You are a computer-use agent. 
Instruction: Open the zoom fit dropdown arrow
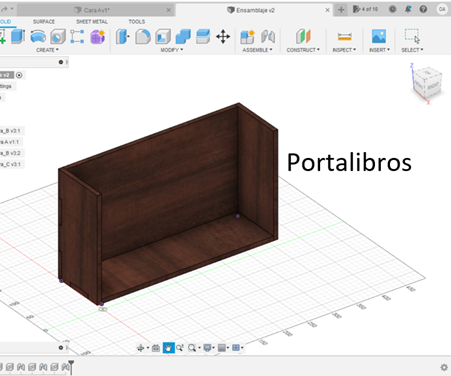pyautogui.click(x=199, y=348)
